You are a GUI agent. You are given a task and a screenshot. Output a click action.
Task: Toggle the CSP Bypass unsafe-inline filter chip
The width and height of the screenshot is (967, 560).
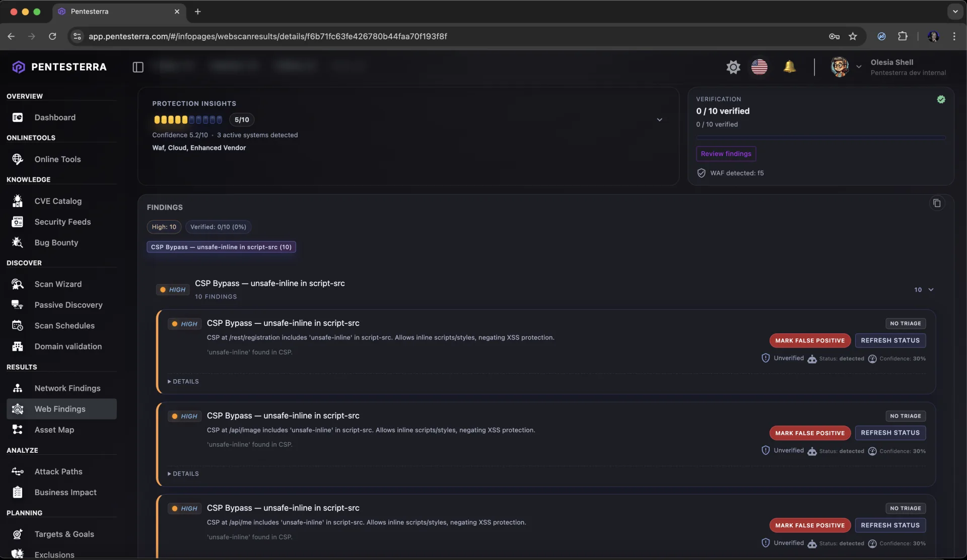tap(221, 247)
